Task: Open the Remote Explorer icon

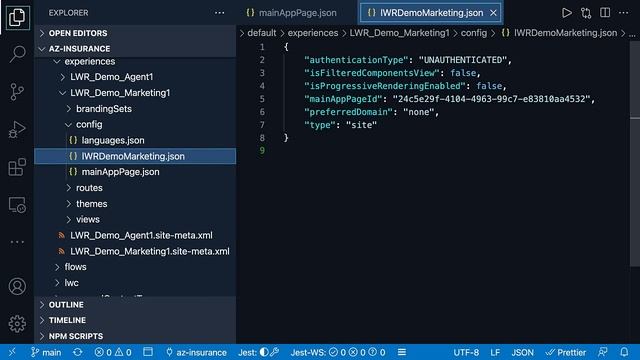Action: 17,204
